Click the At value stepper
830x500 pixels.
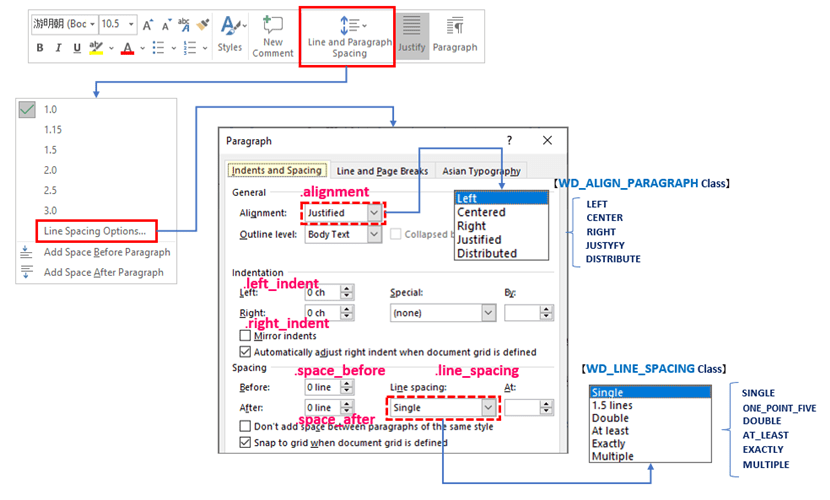pyautogui.click(x=546, y=407)
